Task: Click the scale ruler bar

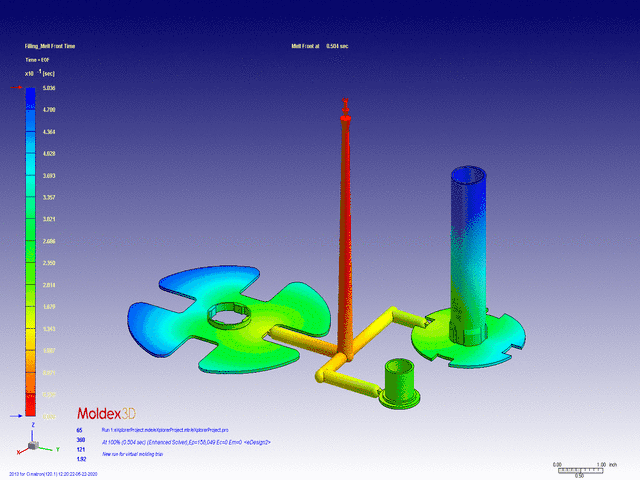Action: coord(580,470)
